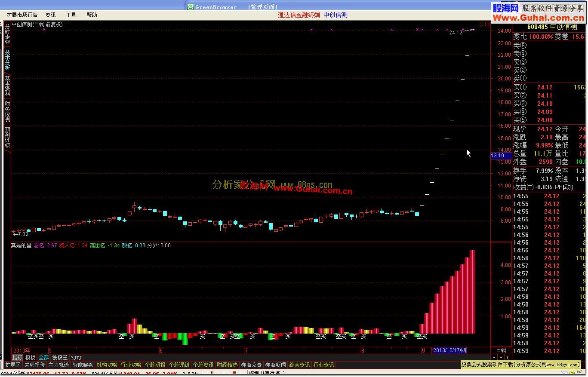Click the 换手 7.99% value

(x=544, y=171)
